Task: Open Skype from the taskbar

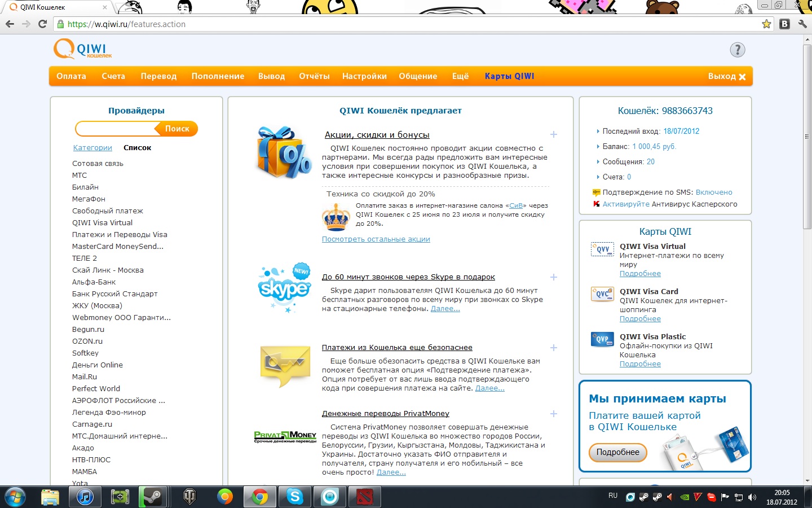Action: [x=295, y=497]
